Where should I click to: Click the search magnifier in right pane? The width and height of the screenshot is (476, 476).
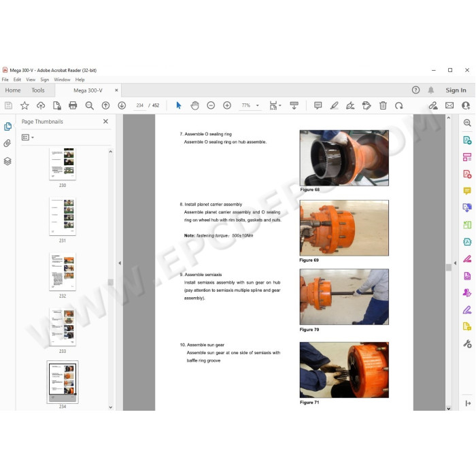(x=467, y=122)
